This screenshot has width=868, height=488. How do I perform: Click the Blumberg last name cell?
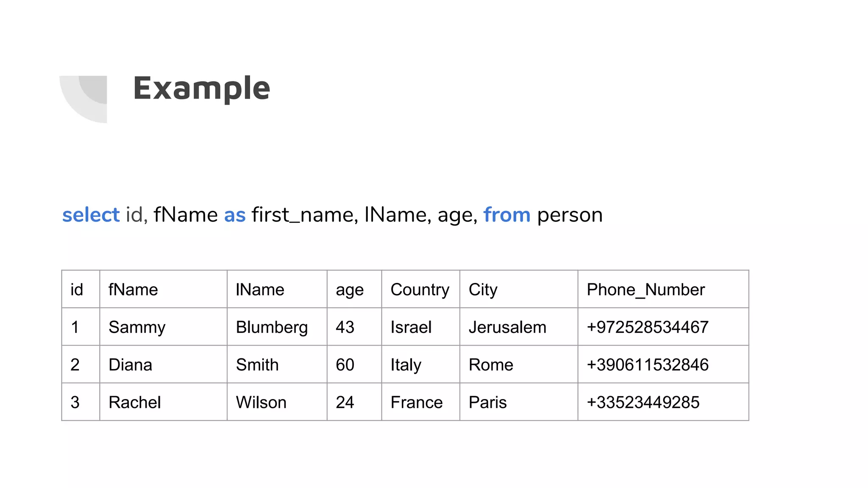pos(272,327)
